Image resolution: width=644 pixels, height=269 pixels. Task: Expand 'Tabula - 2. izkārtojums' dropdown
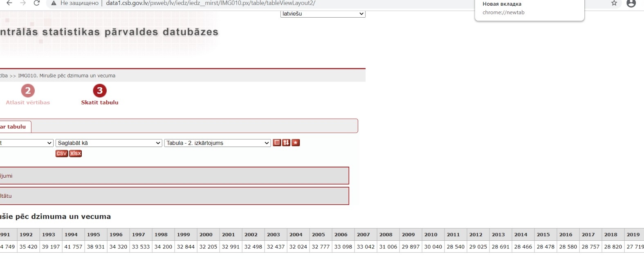click(x=217, y=143)
